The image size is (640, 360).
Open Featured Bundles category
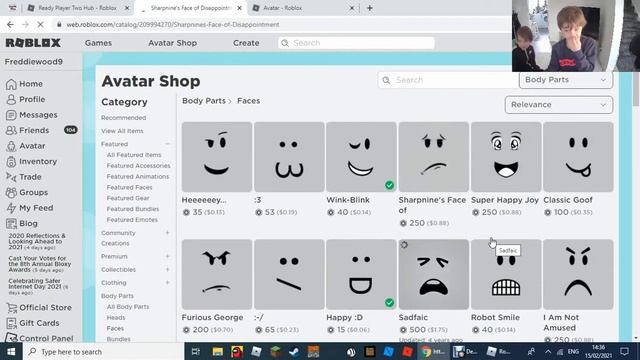tap(133, 209)
